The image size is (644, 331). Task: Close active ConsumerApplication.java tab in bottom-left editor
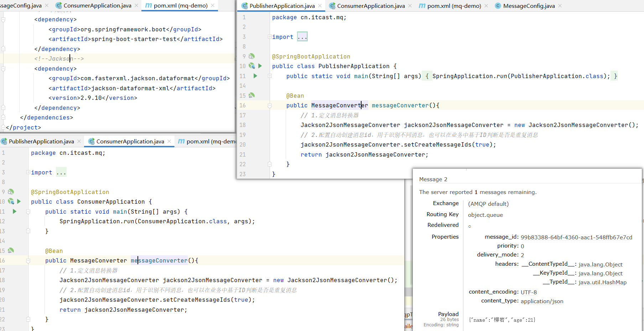click(x=169, y=141)
